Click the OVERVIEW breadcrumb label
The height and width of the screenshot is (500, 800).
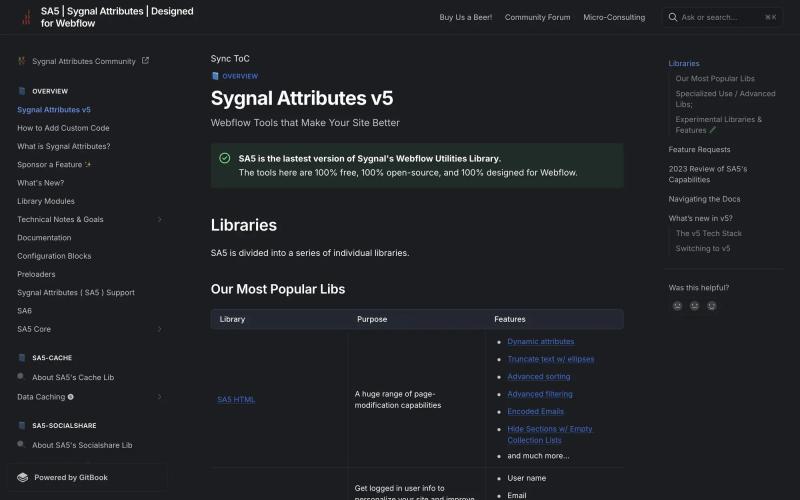(240, 76)
